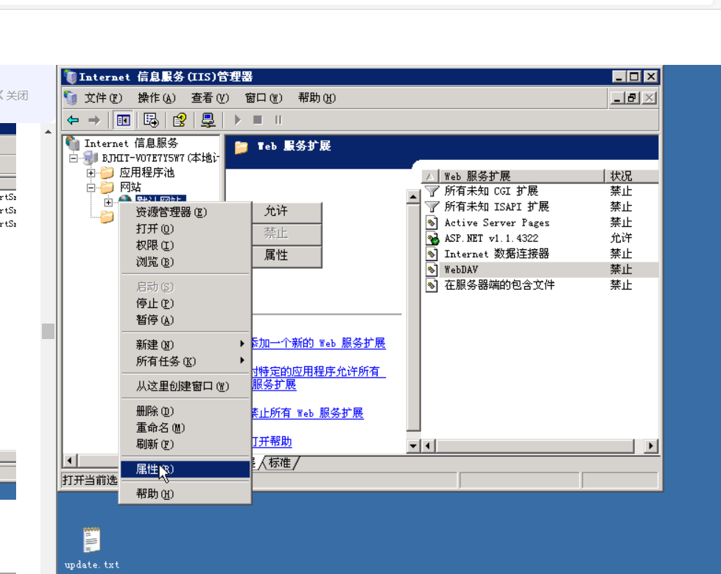
Task: Click the IIS icon in the window title bar
Action: click(70, 77)
